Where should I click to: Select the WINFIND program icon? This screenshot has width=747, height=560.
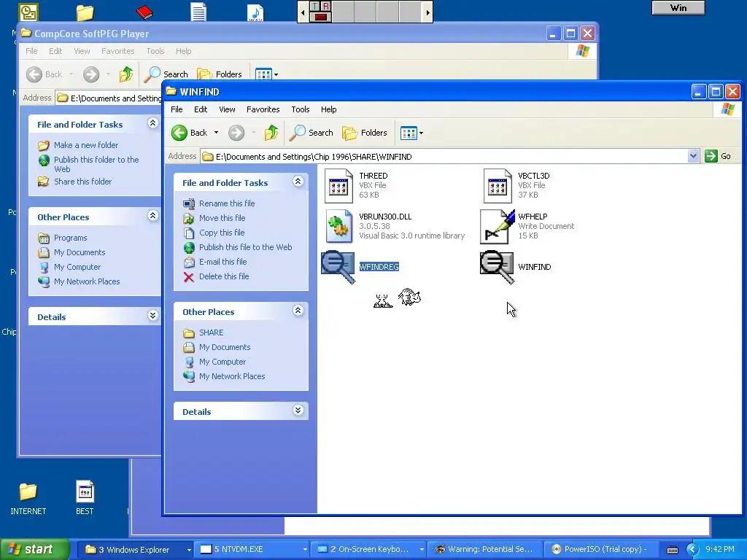pyautogui.click(x=498, y=267)
